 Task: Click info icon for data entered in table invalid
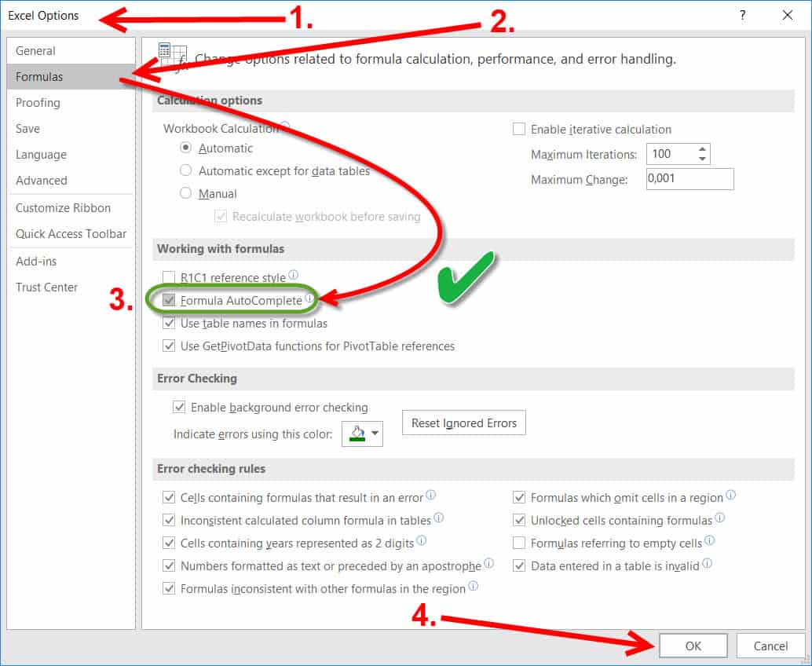[x=707, y=563]
